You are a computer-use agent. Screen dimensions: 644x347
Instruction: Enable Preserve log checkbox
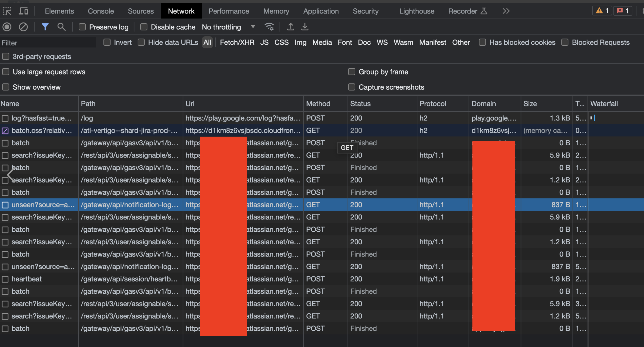(x=82, y=27)
